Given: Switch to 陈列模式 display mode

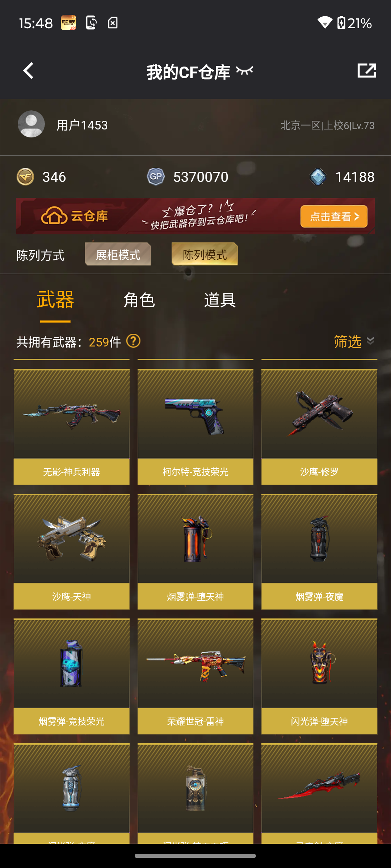Looking at the screenshot, I should coord(205,254).
